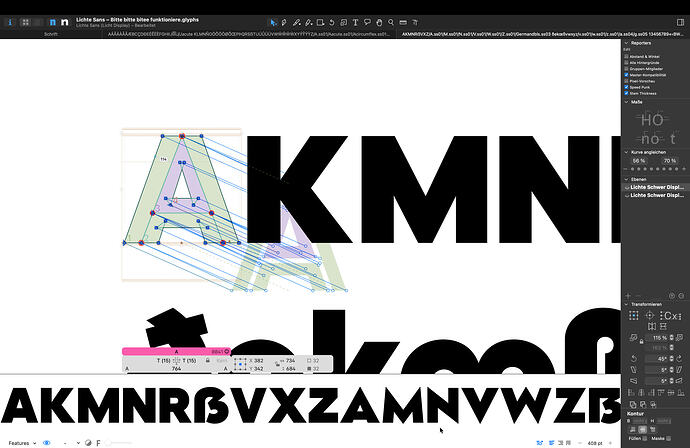Viewport: 690px width, 448px height.
Task: Disable the Speed Punk reporter checkbox
Action: [626, 87]
